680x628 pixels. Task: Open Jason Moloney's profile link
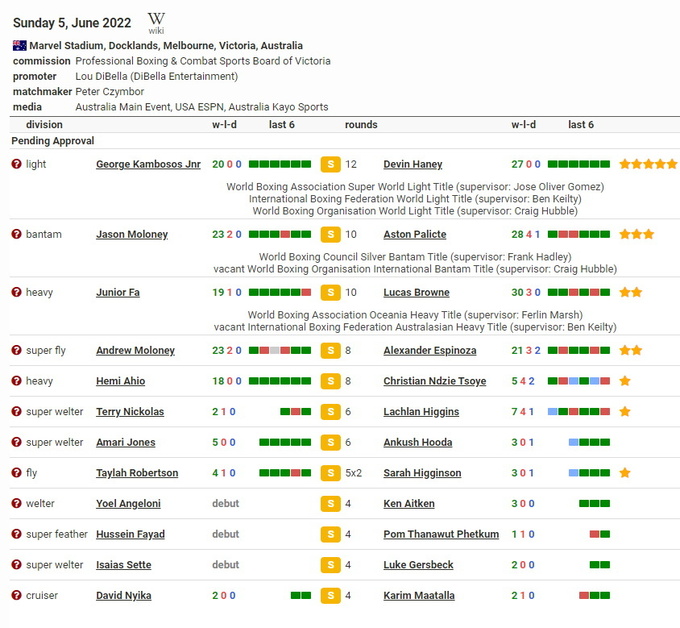coord(132,234)
